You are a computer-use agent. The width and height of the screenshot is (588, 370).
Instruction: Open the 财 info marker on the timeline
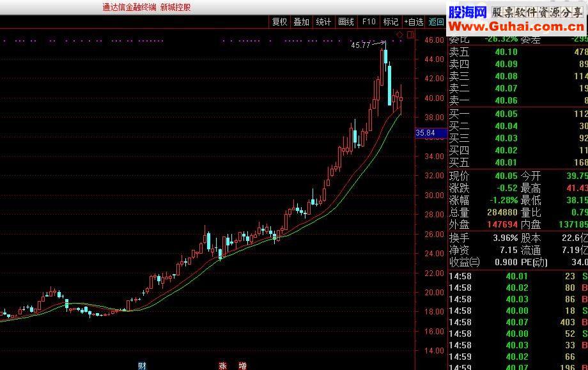[x=142, y=366]
